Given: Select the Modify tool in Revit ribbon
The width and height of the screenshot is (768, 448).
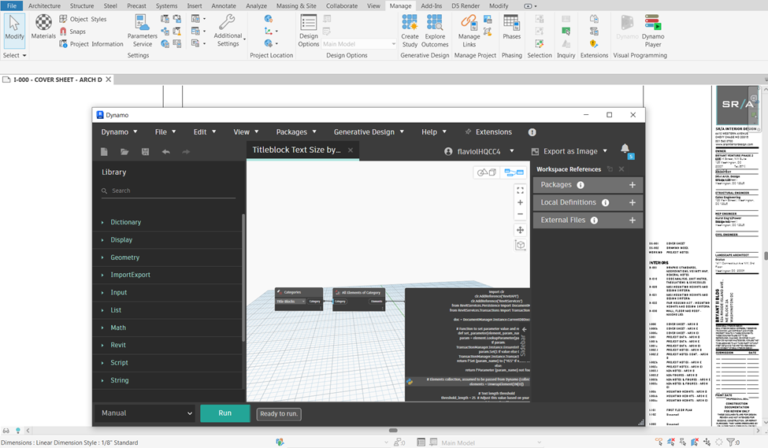Looking at the screenshot, I should (x=14, y=28).
